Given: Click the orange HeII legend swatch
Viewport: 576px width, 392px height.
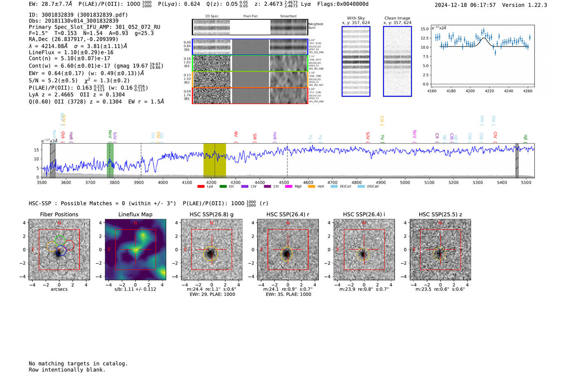Looking at the screenshot, I should pyautogui.click(x=311, y=186).
